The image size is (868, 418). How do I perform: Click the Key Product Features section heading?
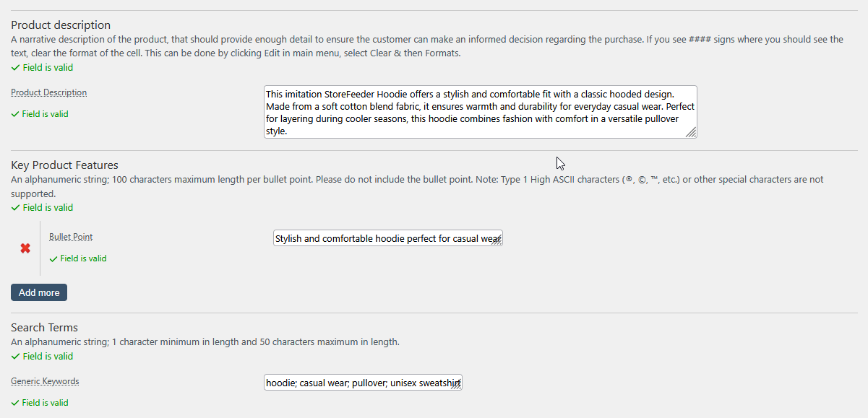pyautogui.click(x=64, y=165)
